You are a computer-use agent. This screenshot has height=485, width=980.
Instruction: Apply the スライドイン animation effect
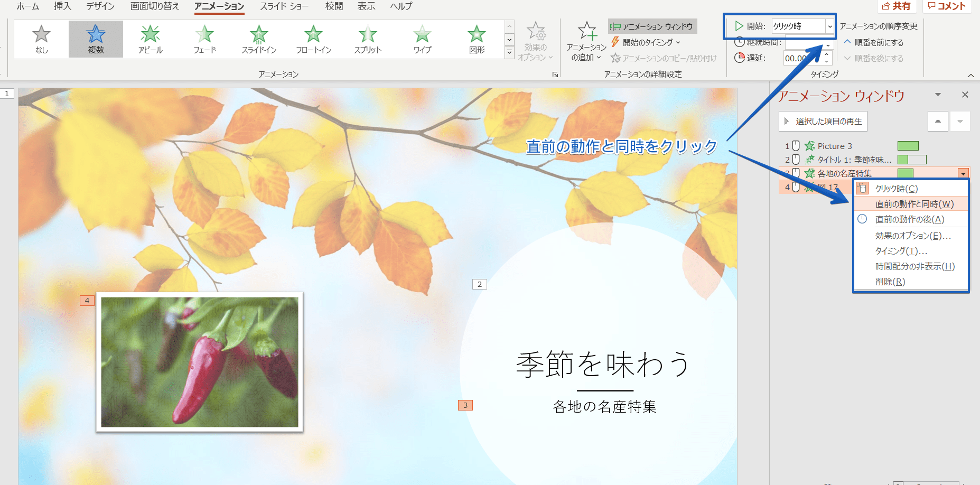coord(259,39)
